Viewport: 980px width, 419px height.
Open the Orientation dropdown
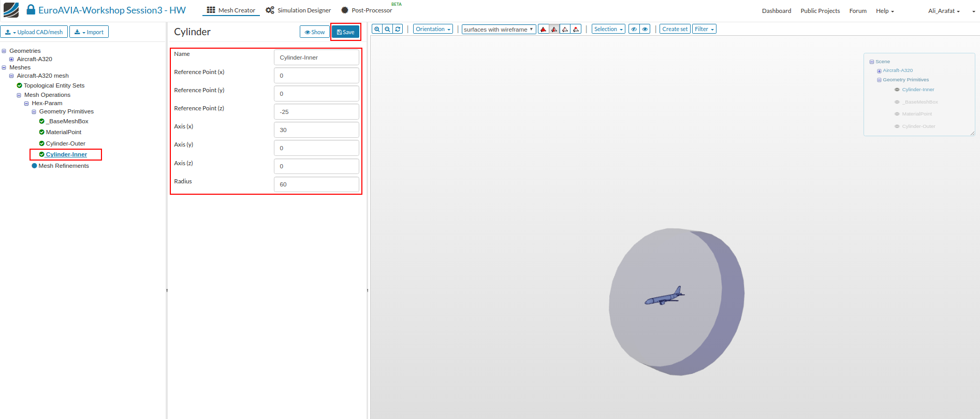(x=433, y=29)
